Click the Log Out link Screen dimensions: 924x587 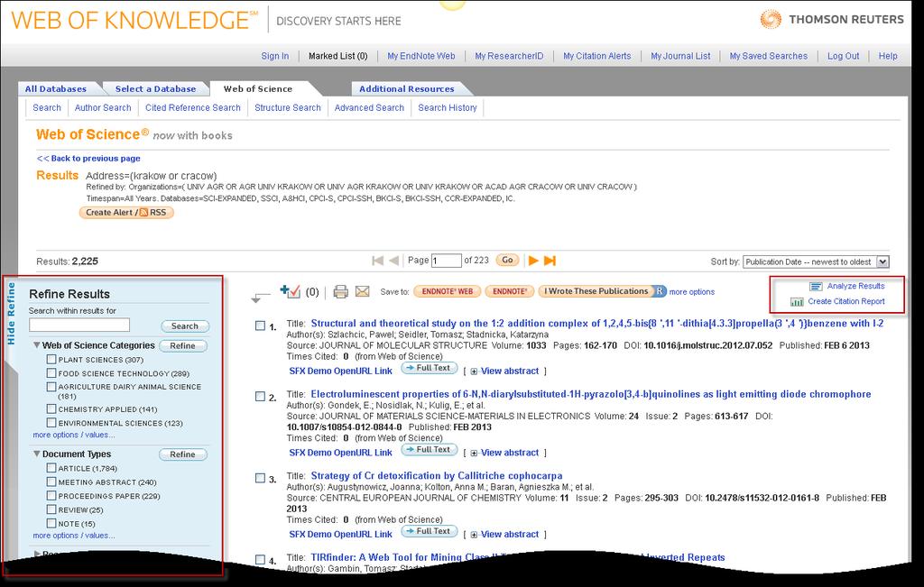click(x=844, y=56)
